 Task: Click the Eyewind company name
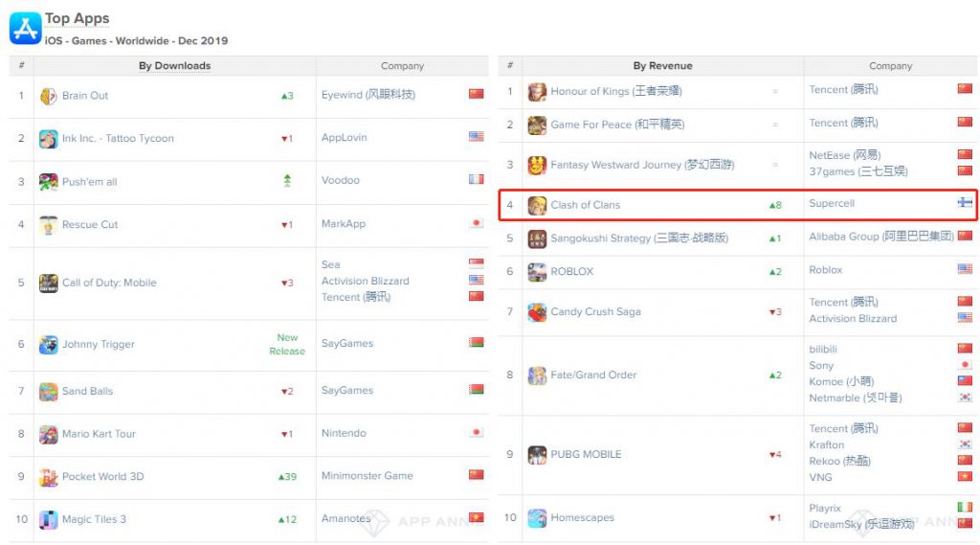click(x=368, y=95)
